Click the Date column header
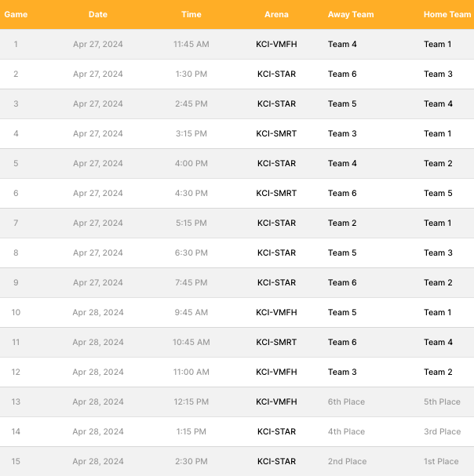 98,14
